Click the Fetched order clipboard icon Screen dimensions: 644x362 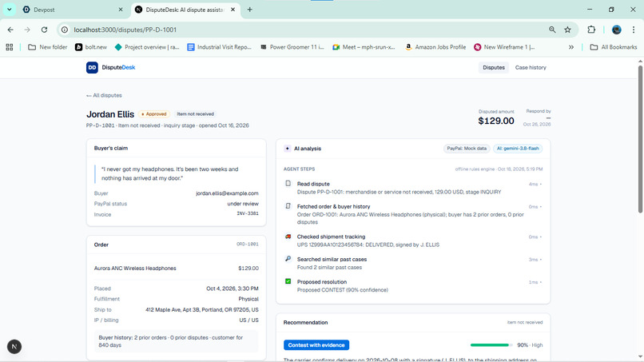[288, 206]
